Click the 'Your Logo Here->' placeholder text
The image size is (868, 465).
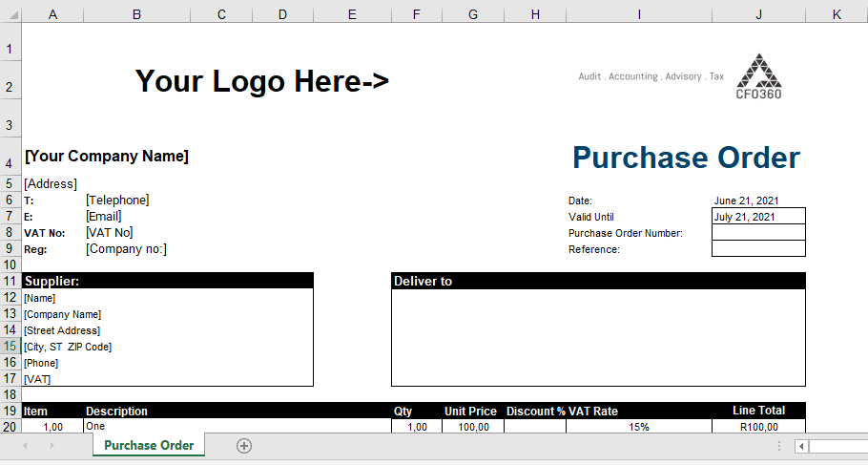(x=261, y=82)
